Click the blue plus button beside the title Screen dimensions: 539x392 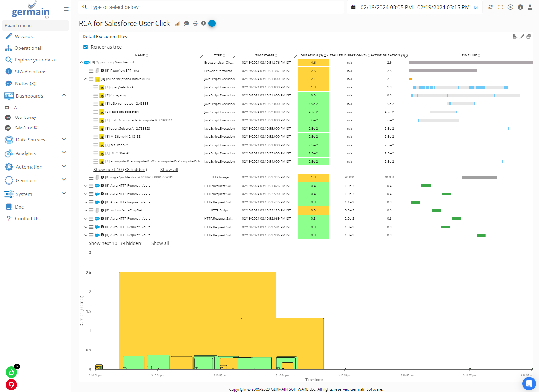coord(212,23)
